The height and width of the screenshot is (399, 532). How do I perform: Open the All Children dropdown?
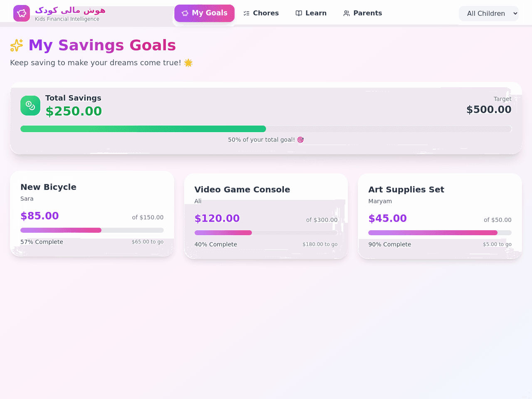click(x=489, y=13)
